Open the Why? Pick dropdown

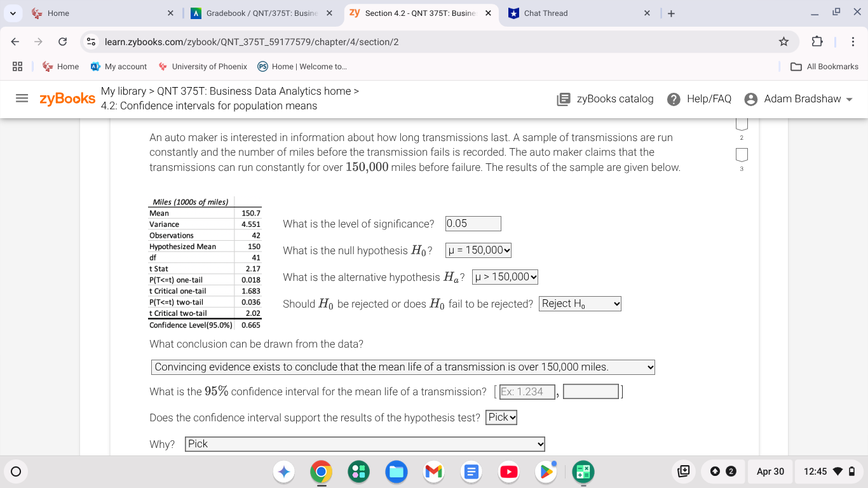pyautogui.click(x=365, y=444)
